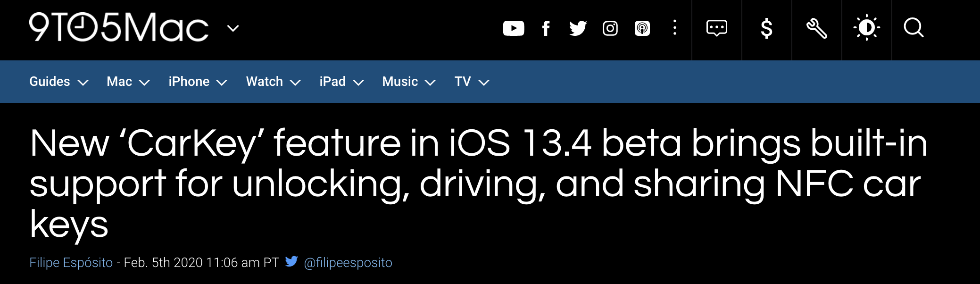Visit the Facebook page icon
The width and height of the screenshot is (980, 284).
pos(546,28)
